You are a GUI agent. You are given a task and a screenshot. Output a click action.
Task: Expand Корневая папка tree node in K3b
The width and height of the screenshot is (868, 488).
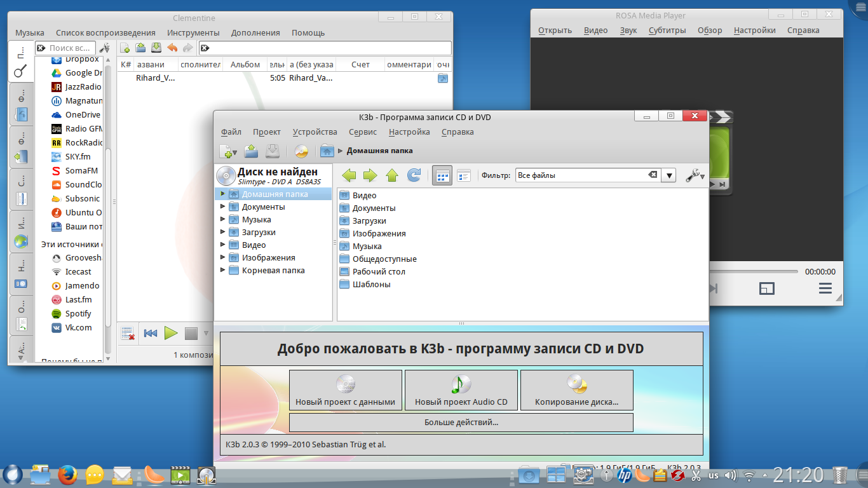(x=222, y=270)
